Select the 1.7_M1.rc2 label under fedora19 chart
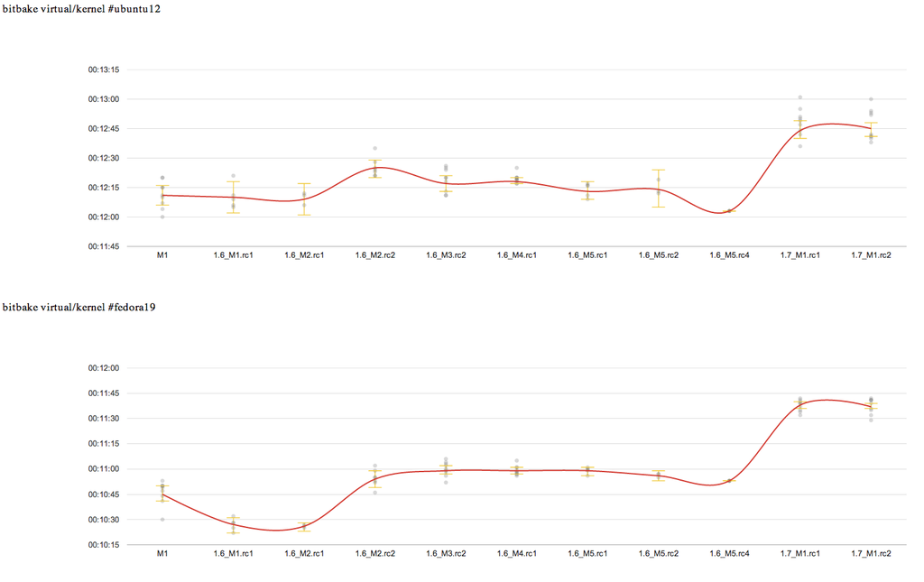The width and height of the screenshot is (924, 582). point(871,553)
